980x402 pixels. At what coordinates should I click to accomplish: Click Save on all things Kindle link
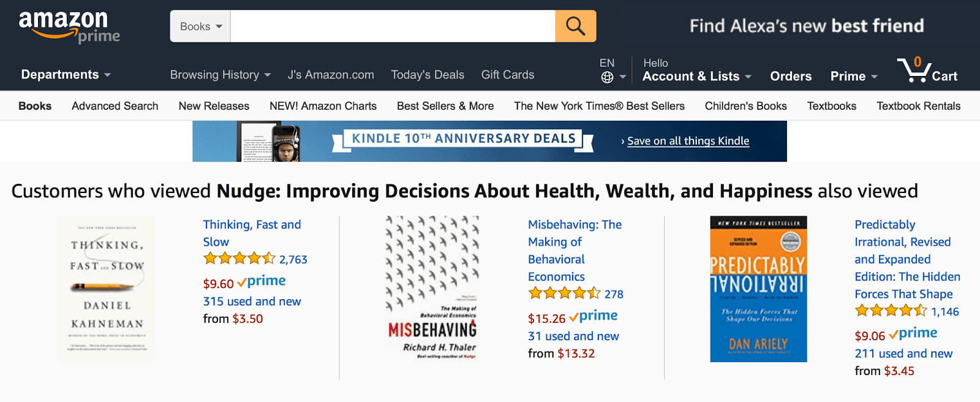click(687, 141)
